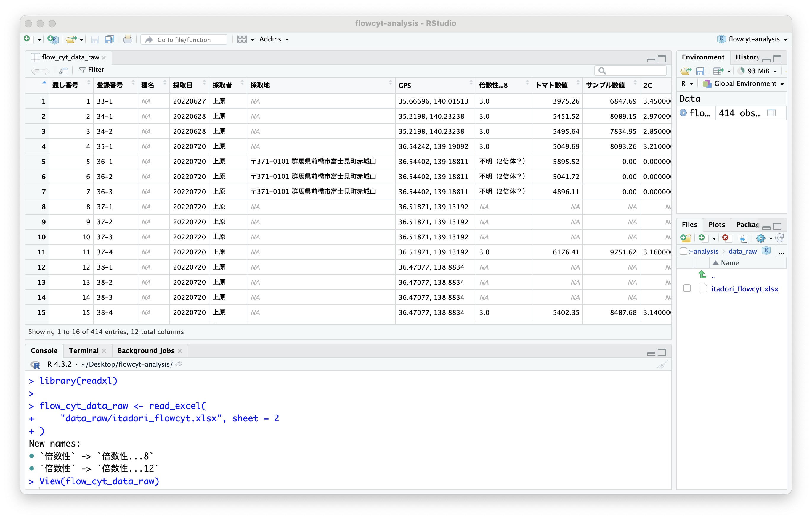Open the itadori_flowcyt.xlsx file link
The width and height of the screenshot is (812, 519).
pos(744,289)
